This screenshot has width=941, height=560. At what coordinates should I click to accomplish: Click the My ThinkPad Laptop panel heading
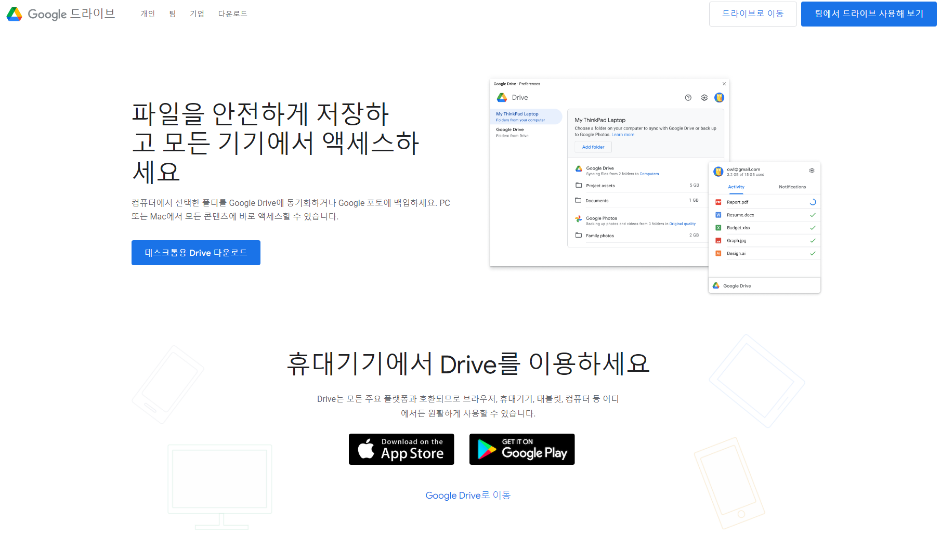600,120
